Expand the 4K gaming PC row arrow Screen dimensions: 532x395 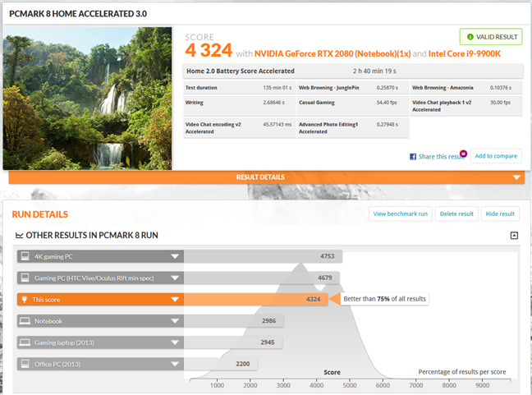[175, 256]
